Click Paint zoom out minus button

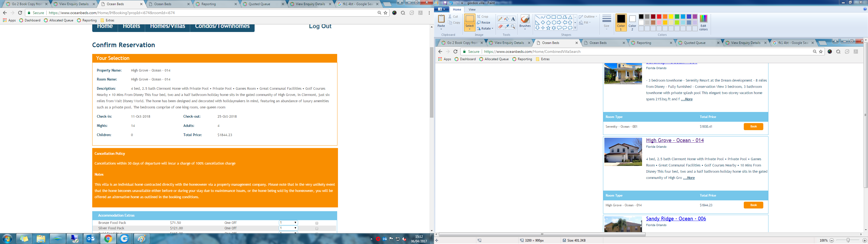(x=832, y=240)
